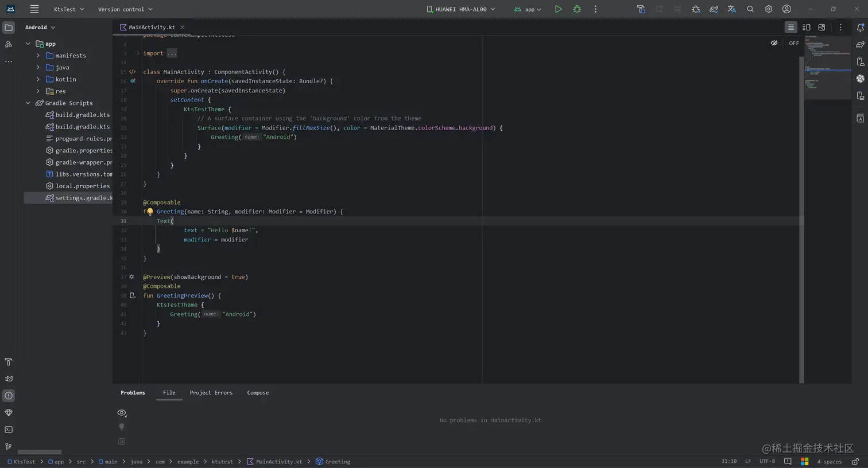Viewport: 868px width, 468px height.
Task: Open view options eye in Problems panel
Action: (122, 413)
